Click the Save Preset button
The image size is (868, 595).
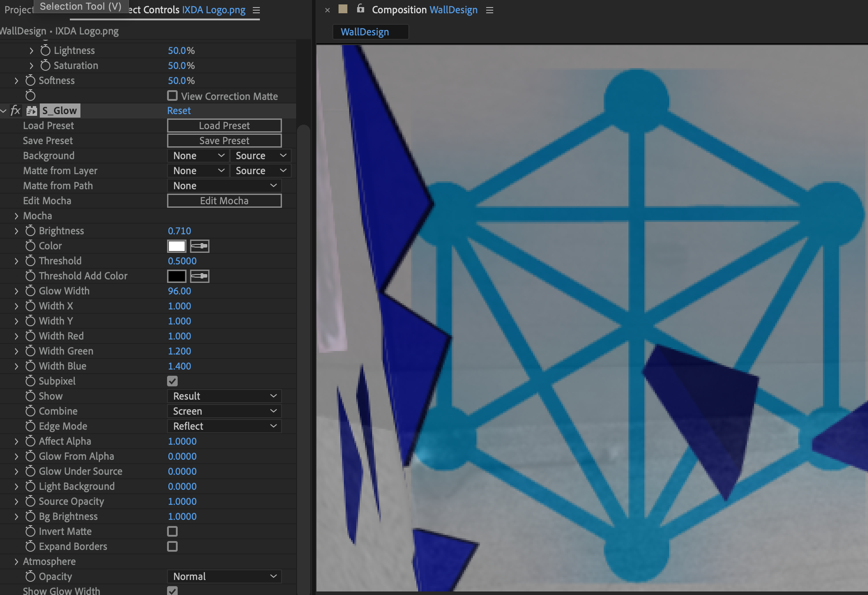(224, 140)
